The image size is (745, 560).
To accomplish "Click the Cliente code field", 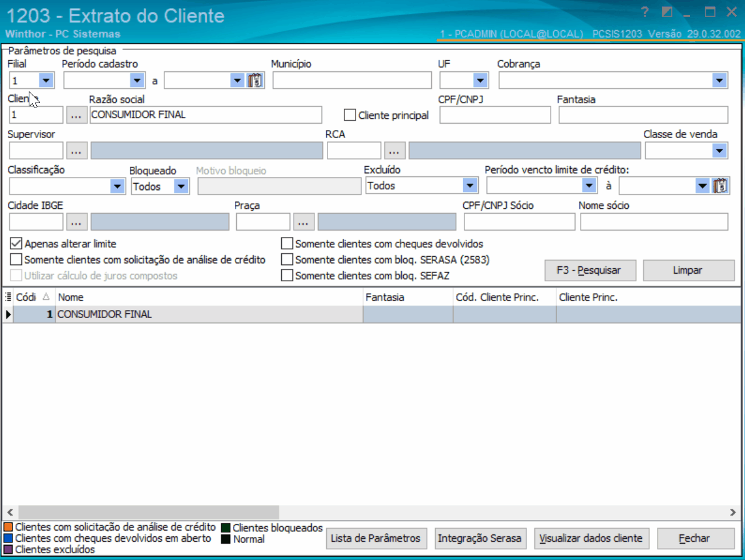I will click(x=36, y=115).
